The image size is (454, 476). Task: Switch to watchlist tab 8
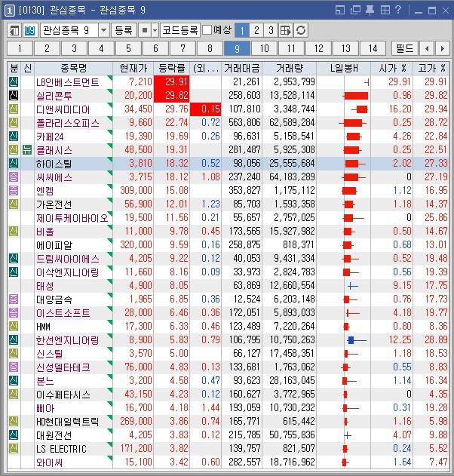pos(210,48)
